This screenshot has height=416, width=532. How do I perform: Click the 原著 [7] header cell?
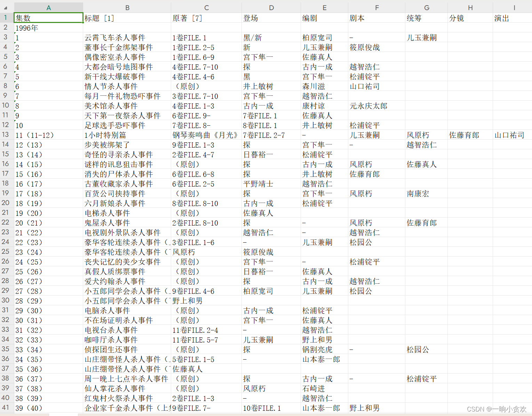[x=206, y=18]
